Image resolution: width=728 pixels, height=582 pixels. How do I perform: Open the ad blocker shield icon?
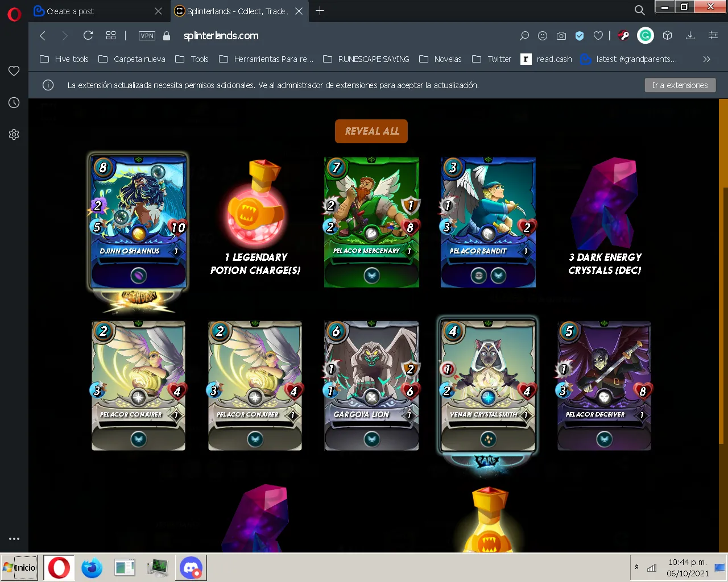click(x=580, y=36)
